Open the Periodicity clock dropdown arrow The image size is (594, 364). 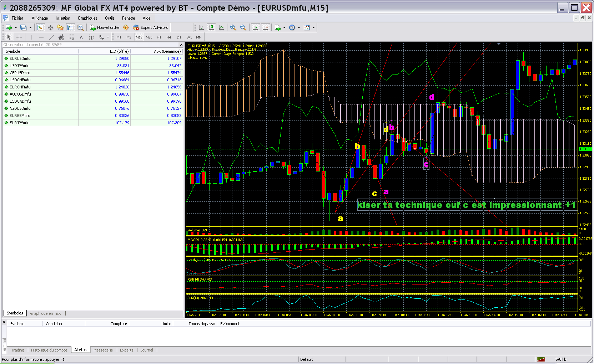click(x=299, y=27)
